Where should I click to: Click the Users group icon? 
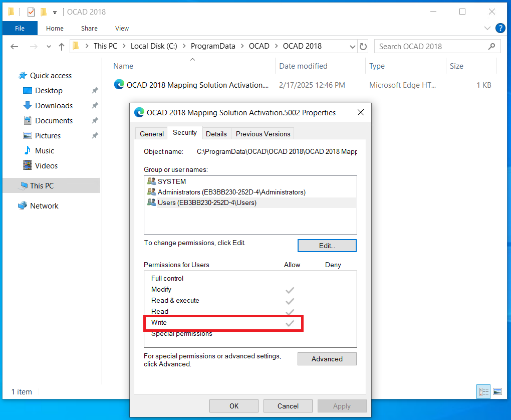151,202
